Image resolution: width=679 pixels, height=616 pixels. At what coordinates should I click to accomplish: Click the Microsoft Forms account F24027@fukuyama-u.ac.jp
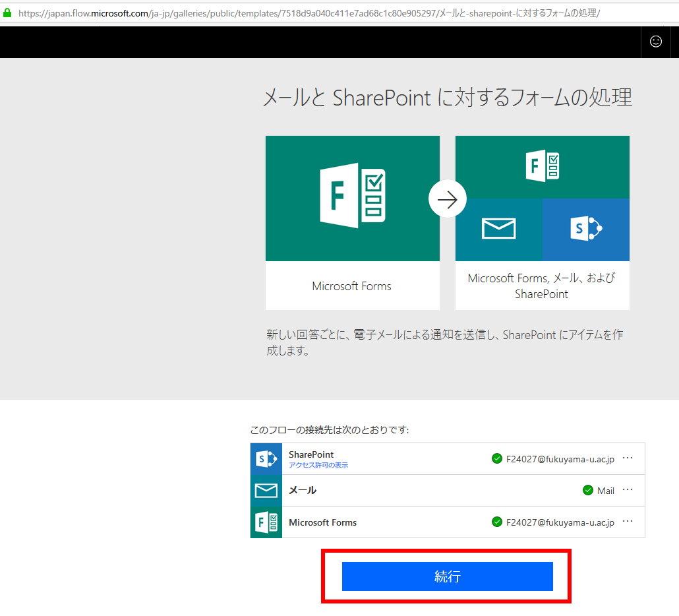[560, 522]
